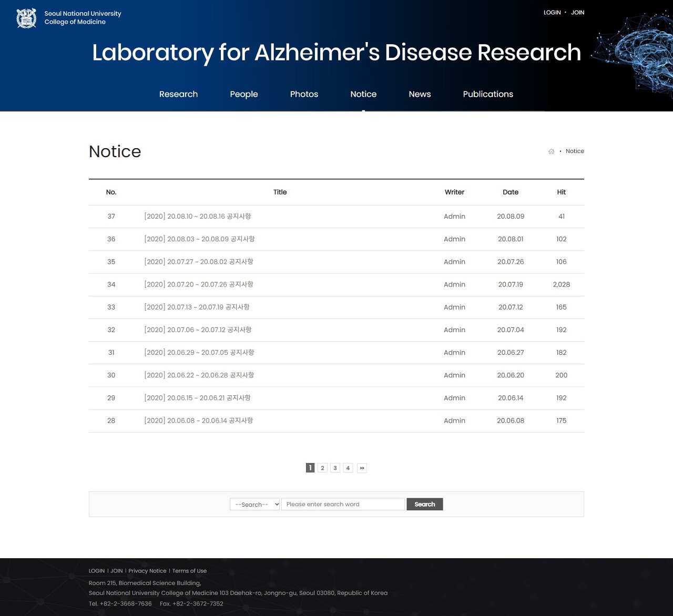The image size is (673, 616).
Task: Open notice 20.07.27 ~ 20.08.02 공지사항
Action: point(199,262)
